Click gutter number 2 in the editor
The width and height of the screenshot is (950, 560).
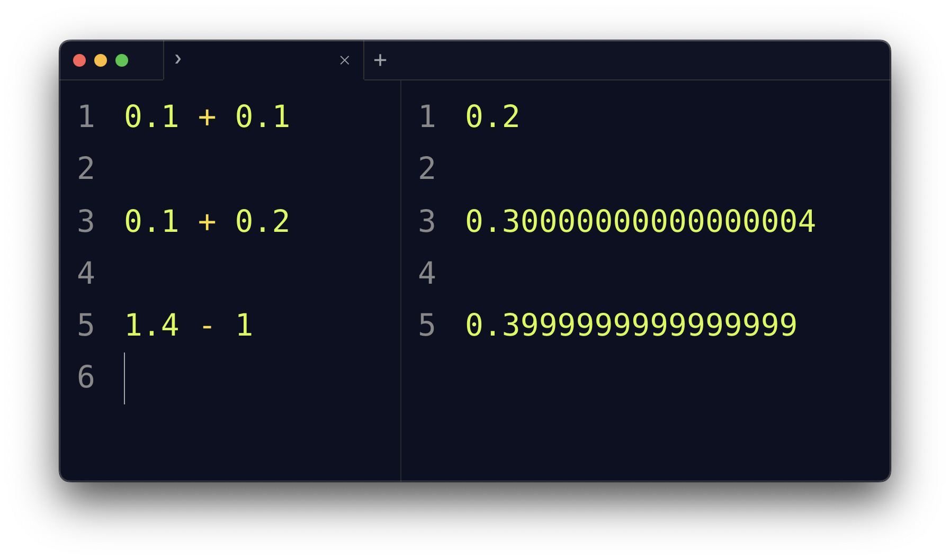86,168
